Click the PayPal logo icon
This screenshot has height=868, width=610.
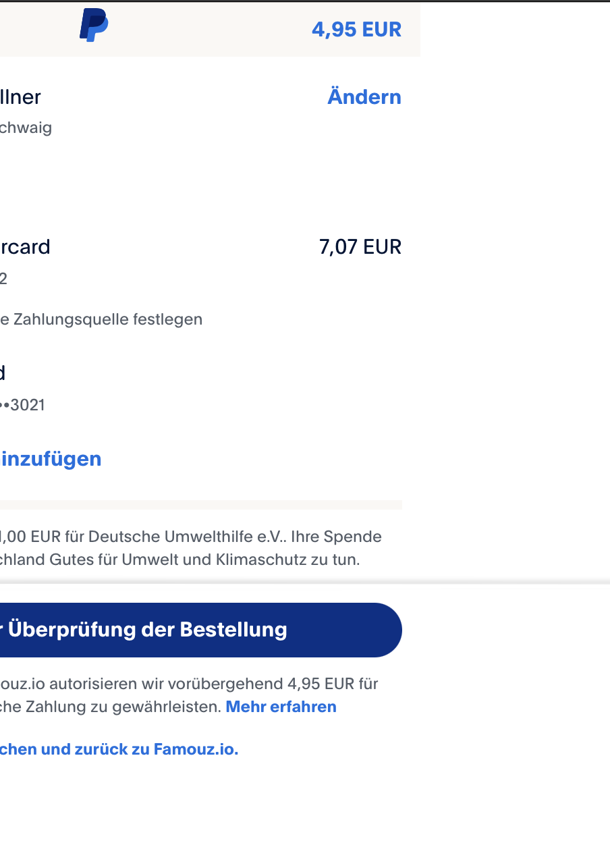[94, 26]
